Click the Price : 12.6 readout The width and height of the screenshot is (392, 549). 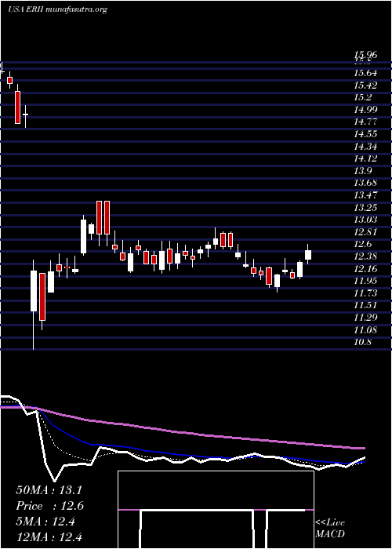pos(49,506)
